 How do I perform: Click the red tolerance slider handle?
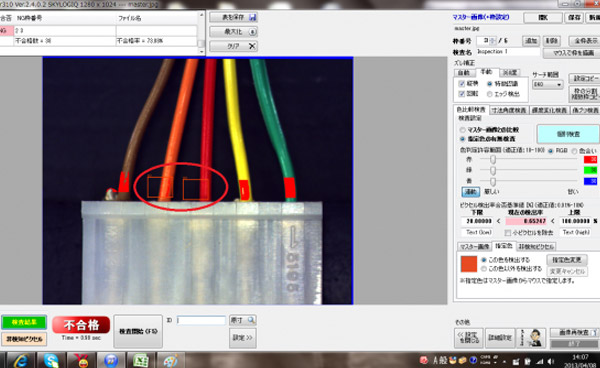[x=493, y=160]
